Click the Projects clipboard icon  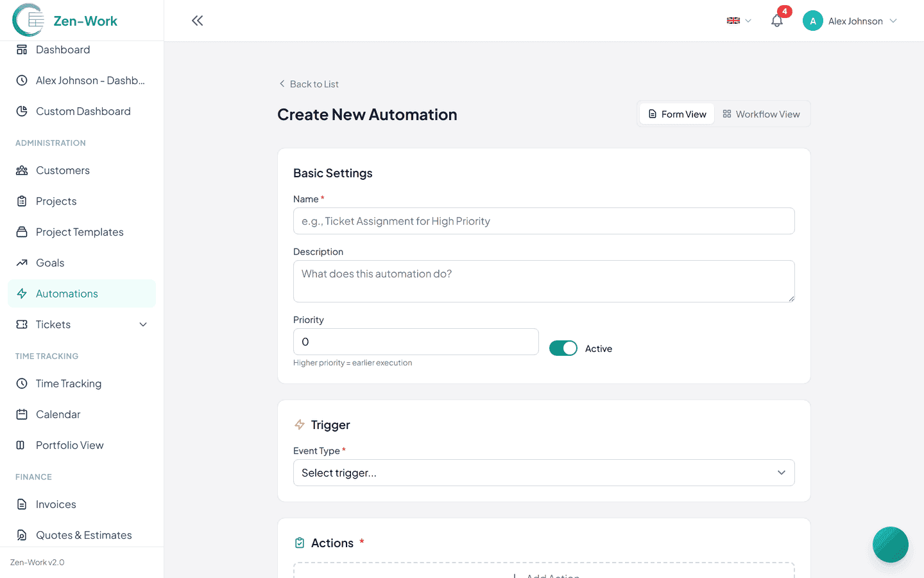click(x=22, y=201)
